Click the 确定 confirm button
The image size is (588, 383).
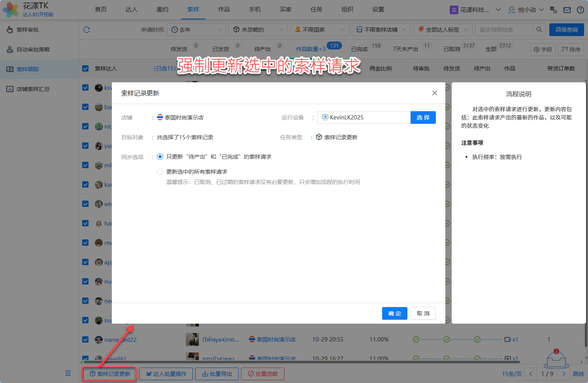pyautogui.click(x=394, y=313)
